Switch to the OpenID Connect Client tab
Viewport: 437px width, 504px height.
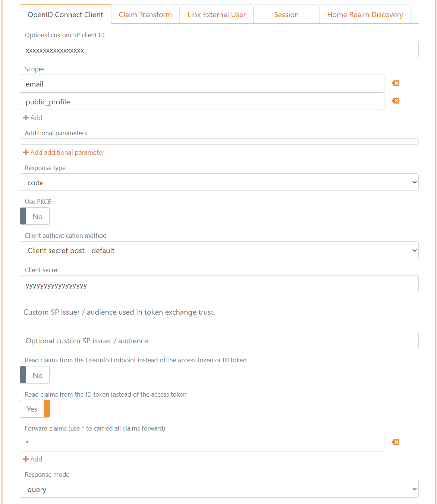pos(65,15)
